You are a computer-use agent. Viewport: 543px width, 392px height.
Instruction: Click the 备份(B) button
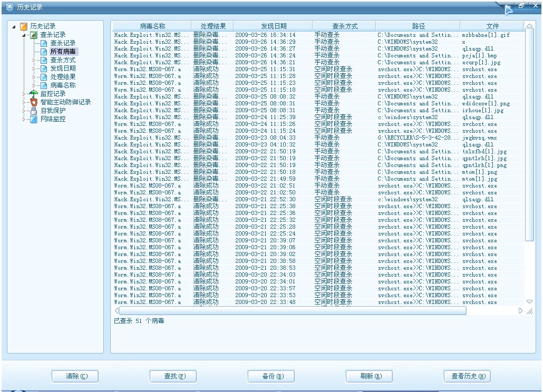pos(271,376)
